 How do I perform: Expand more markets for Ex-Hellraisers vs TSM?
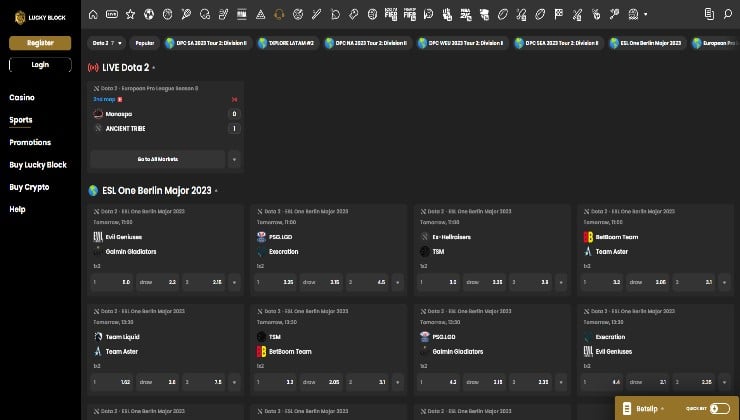click(x=561, y=282)
